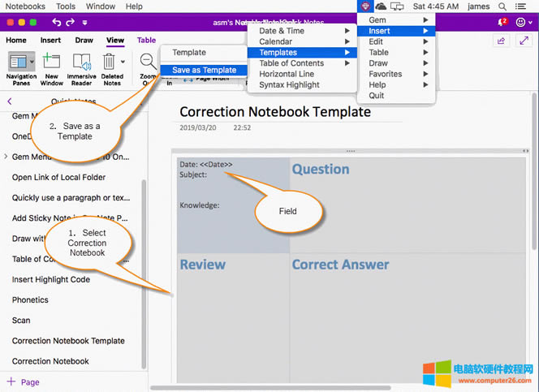539x392 pixels.
Task: Click the Gem icon in the menu bar
Action: pos(365,6)
